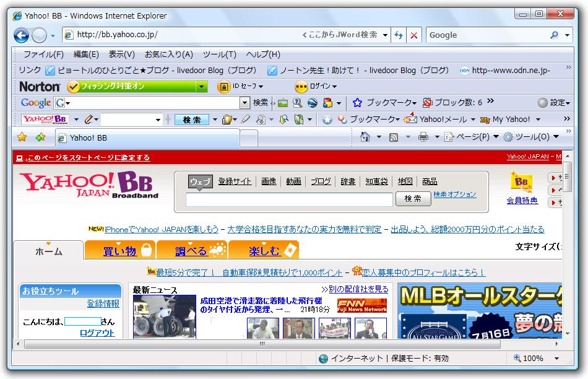Click Norton login yellow icon
Screen dimensions: 588x379
[301, 87]
